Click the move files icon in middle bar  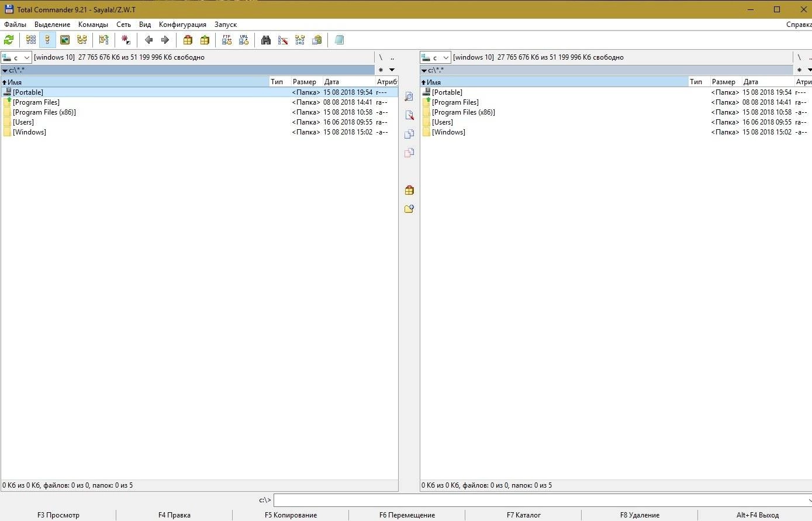click(x=409, y=153)
